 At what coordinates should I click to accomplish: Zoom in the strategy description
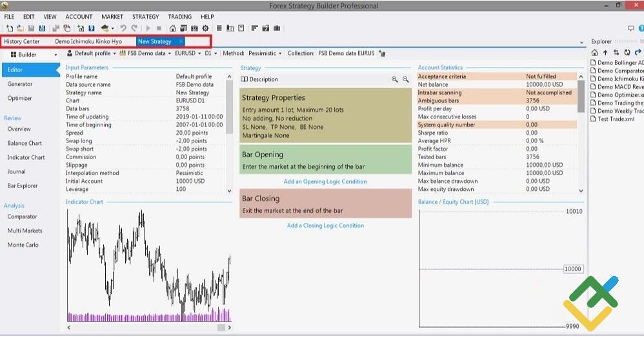(x=394, y=79)
